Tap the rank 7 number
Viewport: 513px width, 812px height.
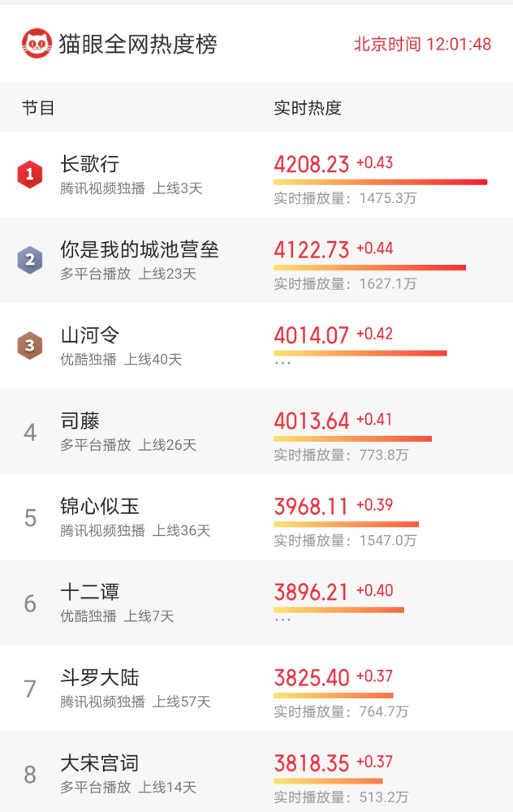[30, 689]
